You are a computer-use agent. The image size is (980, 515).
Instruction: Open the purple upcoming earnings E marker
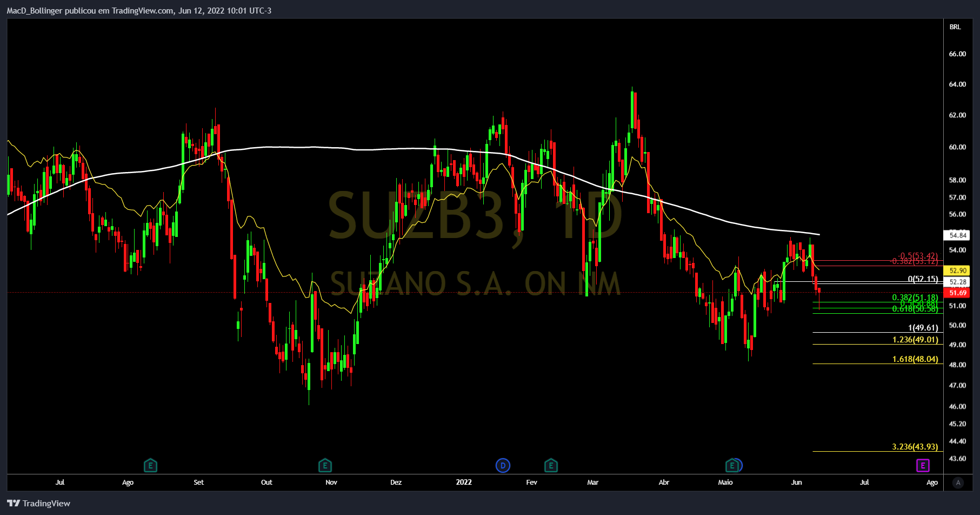[923, 465]
